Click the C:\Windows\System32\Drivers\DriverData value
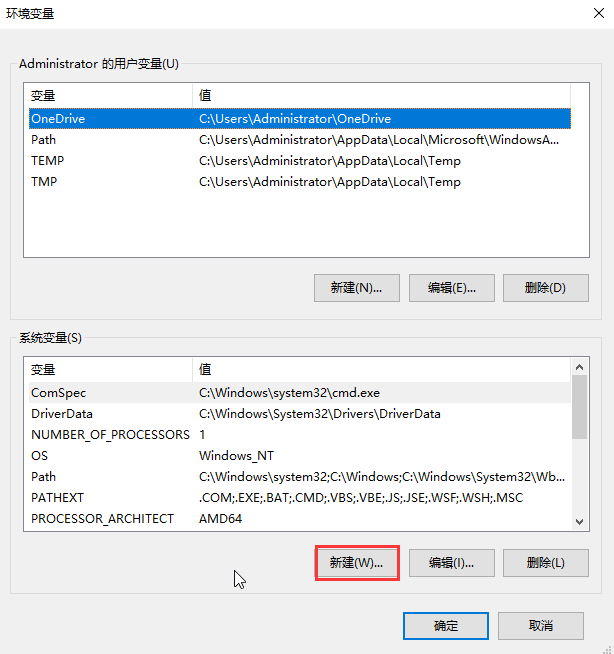 [x=320, y=414]
